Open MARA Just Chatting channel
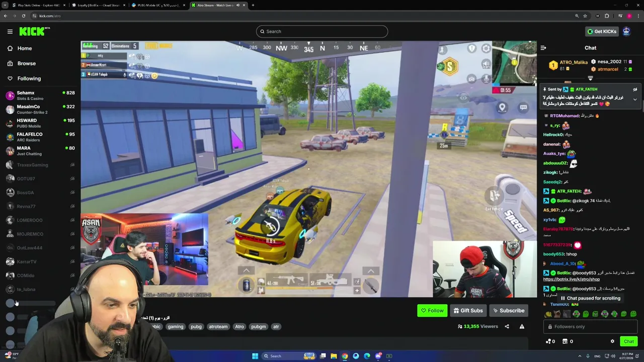This screenshot has height=362, width=644. (x=40, y=151)
